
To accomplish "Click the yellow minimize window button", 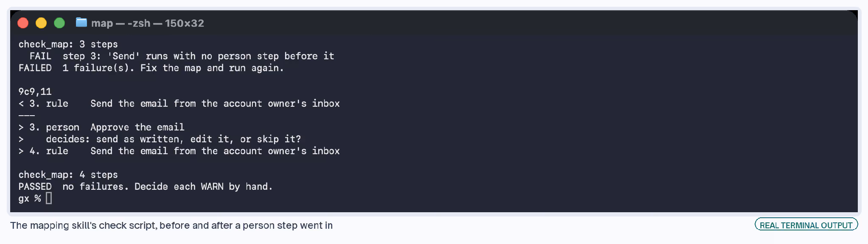I will [41, 23].
